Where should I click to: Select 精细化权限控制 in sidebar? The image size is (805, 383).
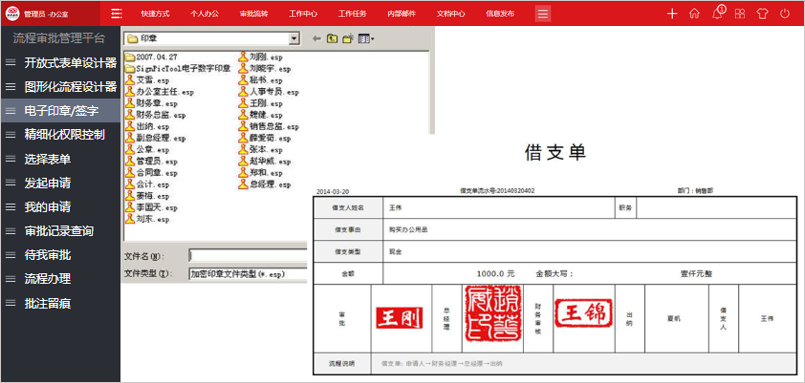[x=60, y=135]
